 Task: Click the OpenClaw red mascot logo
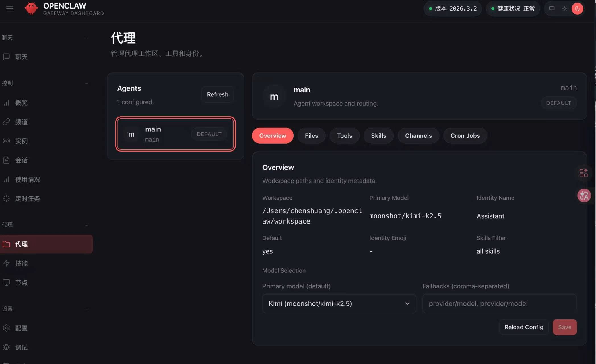(31, 9)
